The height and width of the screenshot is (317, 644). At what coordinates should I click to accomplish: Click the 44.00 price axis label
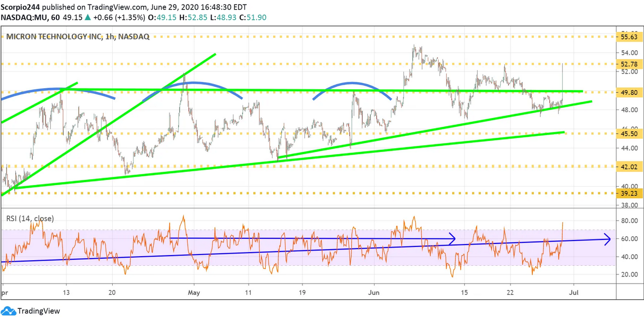629,148
